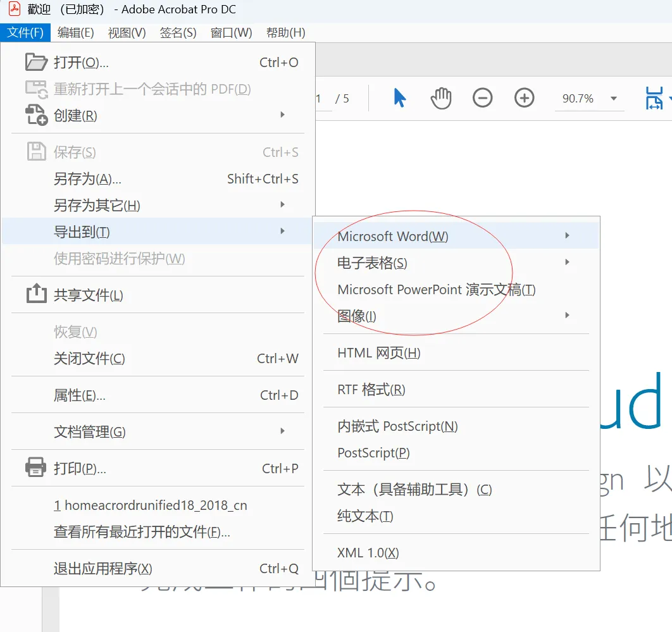The width and height of the screenshot is (672, 632).
Task: Expand the Microsoft Word(W) submenu arrow
Action: coord(567,236)
